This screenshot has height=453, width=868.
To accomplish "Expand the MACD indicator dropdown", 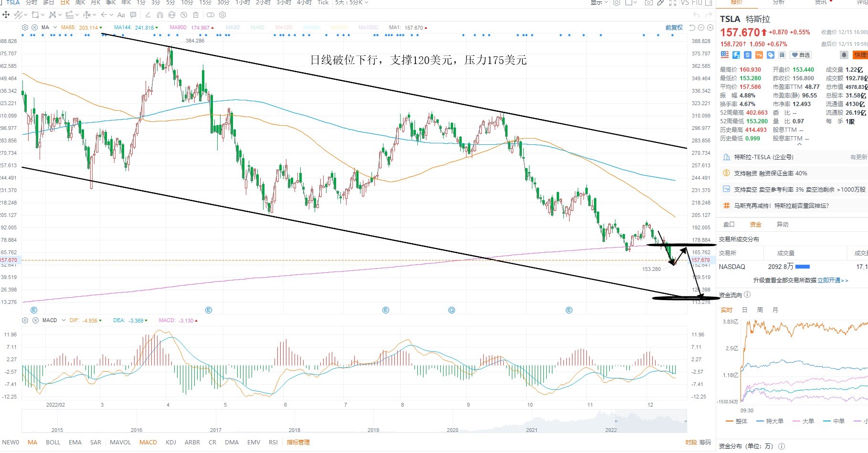I will click(x=64, y=320).
